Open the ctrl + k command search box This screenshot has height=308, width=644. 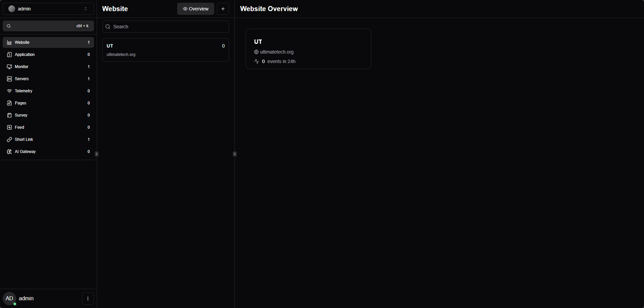pos(48,26)
